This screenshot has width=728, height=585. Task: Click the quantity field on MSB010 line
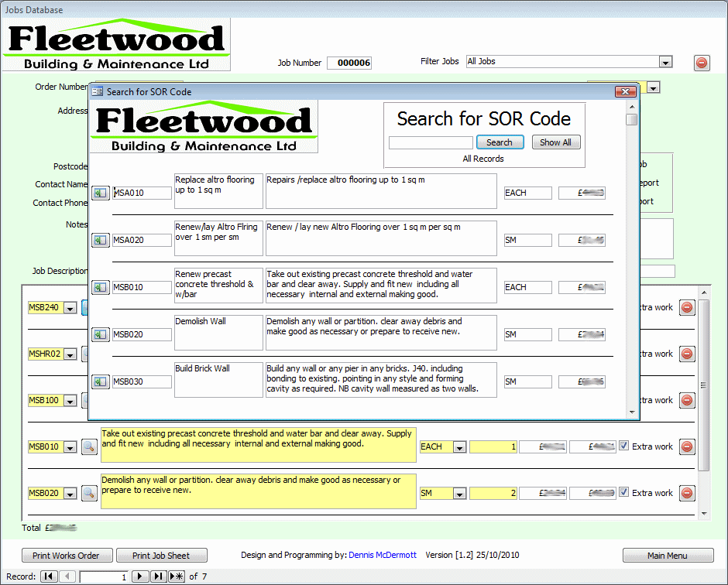coord(493,446)
